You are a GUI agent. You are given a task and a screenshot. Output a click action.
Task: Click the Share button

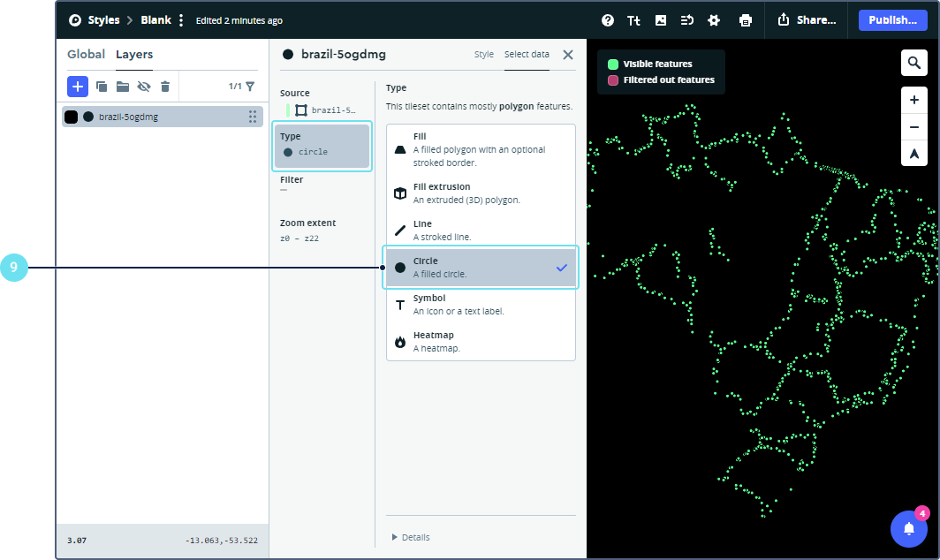click(x=807, y=20)
